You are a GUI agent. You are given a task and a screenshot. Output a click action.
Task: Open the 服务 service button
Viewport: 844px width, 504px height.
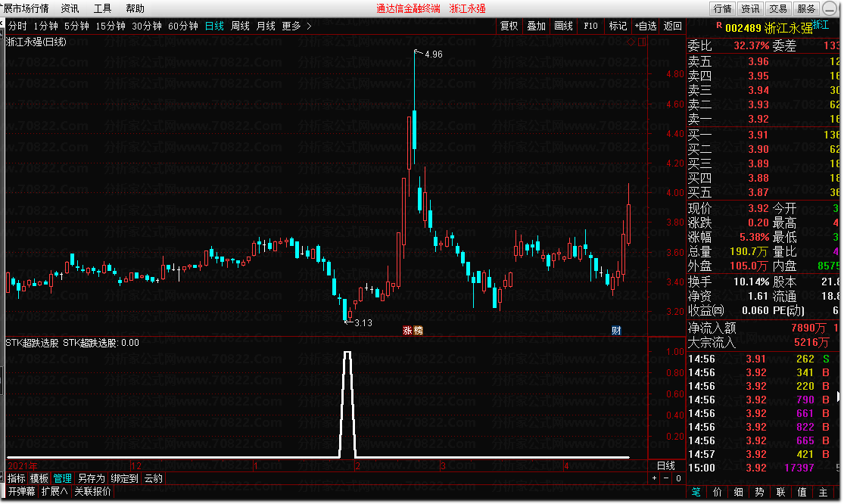[x=806, y=8]
